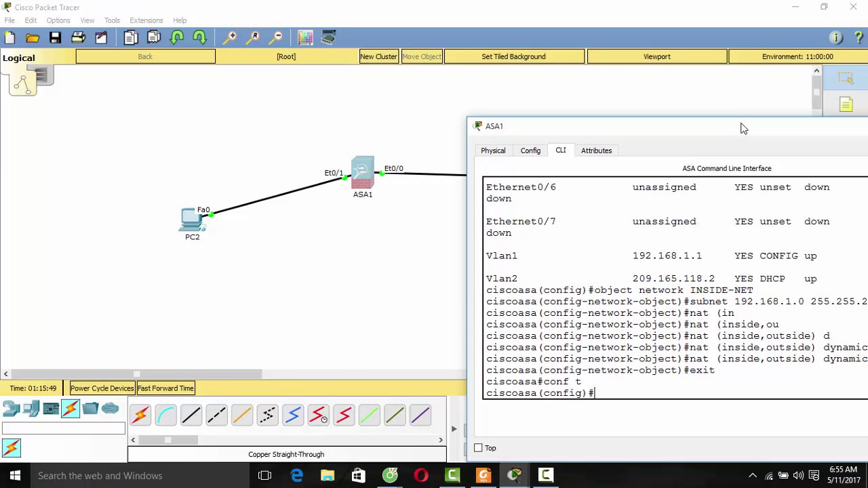Expand the right arrow beside cable list
Image resolution: width=868 pixels, height=488 pixels.
tap(454, 428)
